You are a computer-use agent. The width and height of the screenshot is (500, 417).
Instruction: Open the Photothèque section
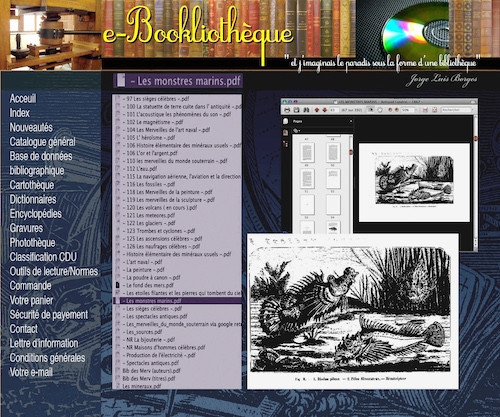point(32,243)
